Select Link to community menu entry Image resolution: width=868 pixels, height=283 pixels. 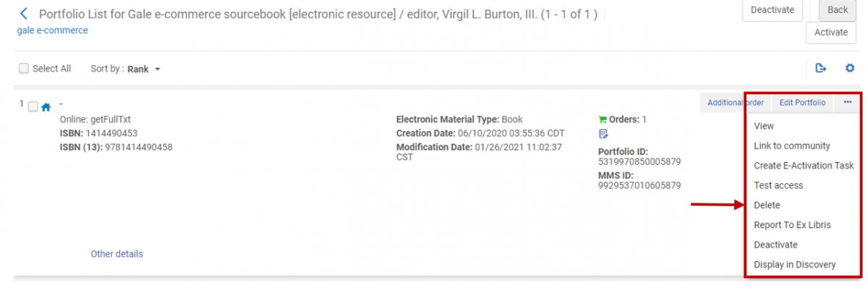[x=792, y=145]
